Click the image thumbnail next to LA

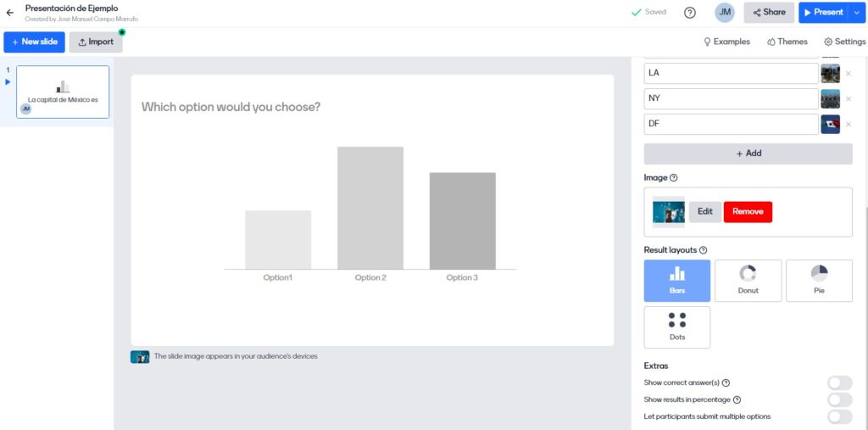830,74
